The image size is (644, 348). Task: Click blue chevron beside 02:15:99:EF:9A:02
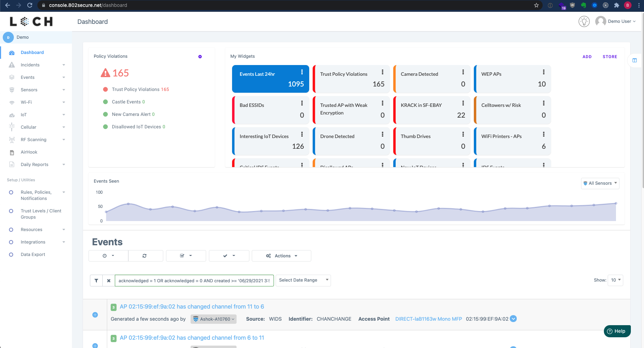pyautogui.click(x=514, y=319)
